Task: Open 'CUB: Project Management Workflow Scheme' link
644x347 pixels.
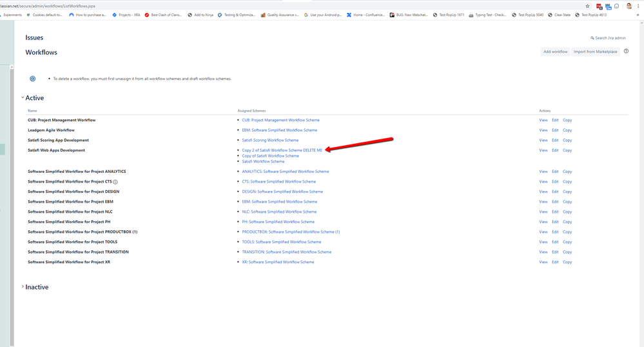Action: [280, 120]
